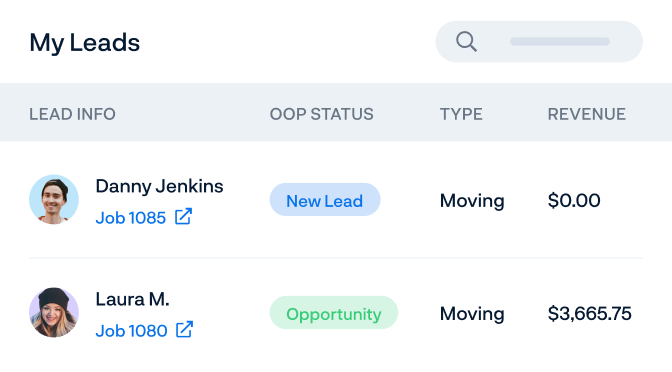Click Moving type in Danny Jenkins row
672x372 pixels.
click(472, 201)
